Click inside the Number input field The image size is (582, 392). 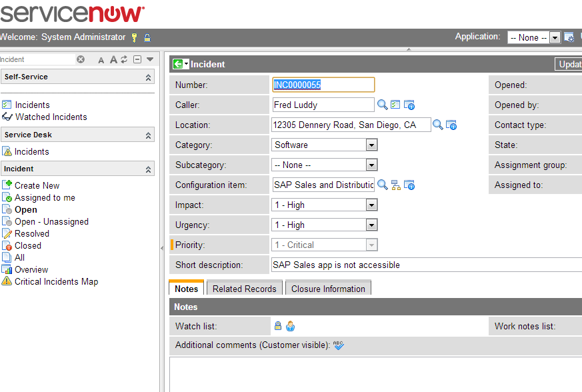click(x=323, y=85)
